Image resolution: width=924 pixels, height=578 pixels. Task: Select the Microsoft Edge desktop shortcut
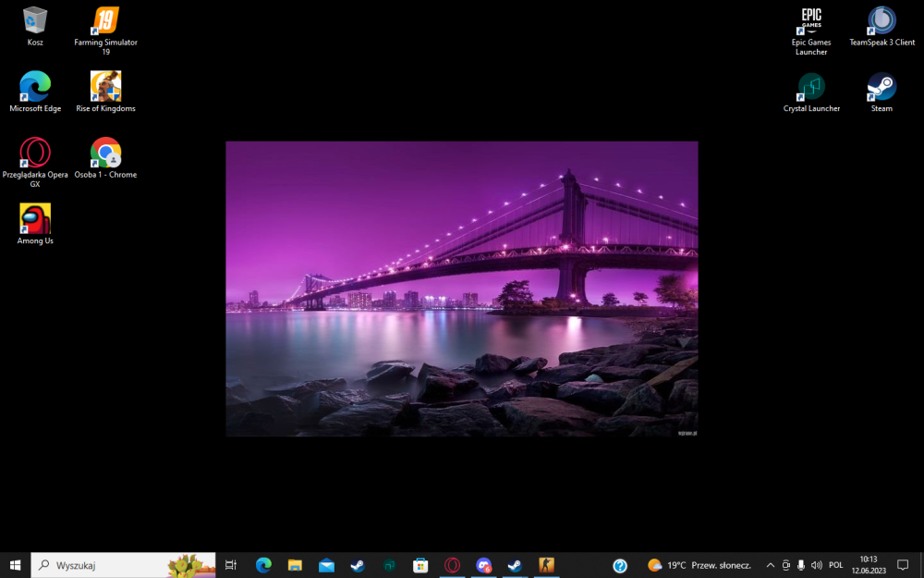pos(35,92)
